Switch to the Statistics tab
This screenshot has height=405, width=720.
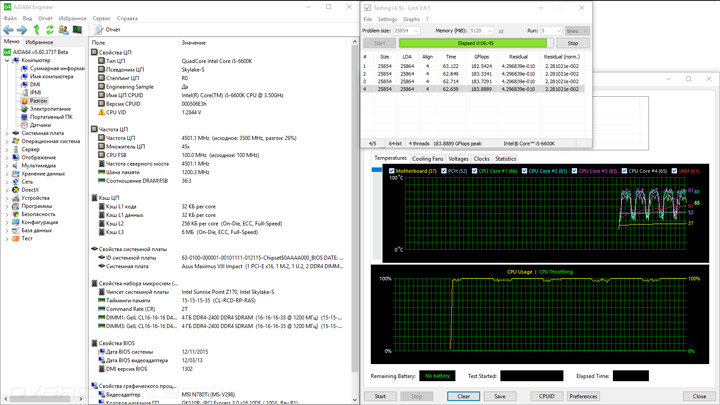(x=506, y=158)
